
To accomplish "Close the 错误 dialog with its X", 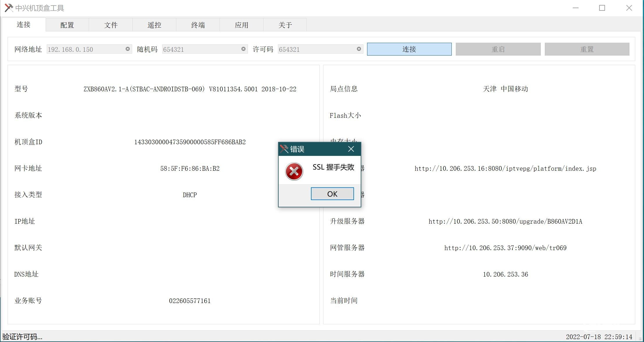I will [351, 149].
